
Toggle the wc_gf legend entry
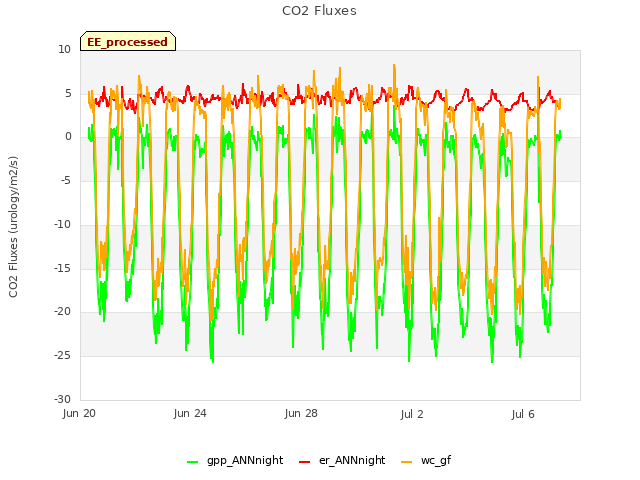(426, 460)
